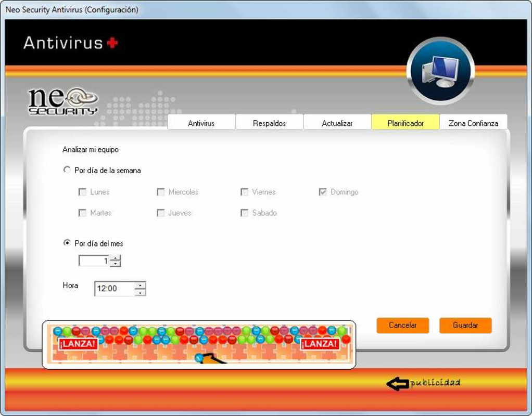
Task: Click the left ¡LANZA! button in banner
Action: [78, 344]
